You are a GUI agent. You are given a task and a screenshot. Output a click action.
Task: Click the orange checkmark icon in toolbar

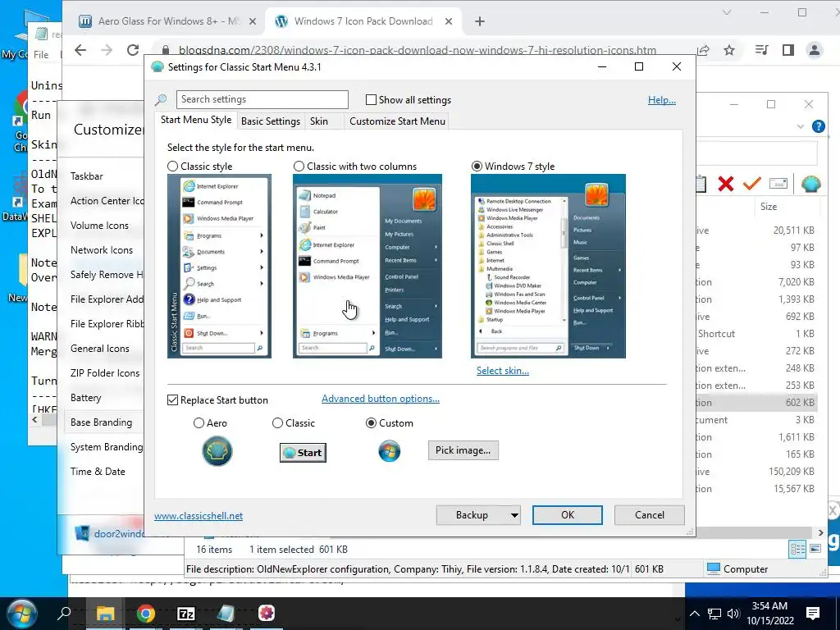752,184
